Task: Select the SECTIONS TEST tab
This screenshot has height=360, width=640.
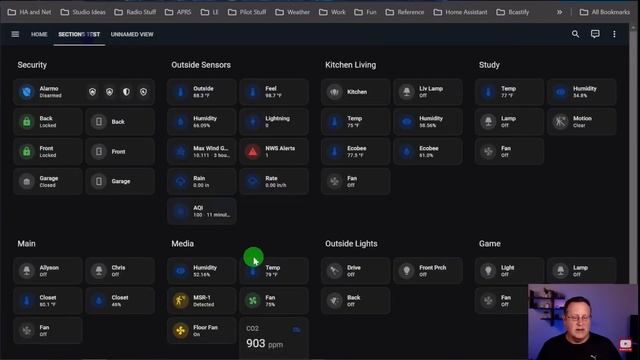Action: 79,34
